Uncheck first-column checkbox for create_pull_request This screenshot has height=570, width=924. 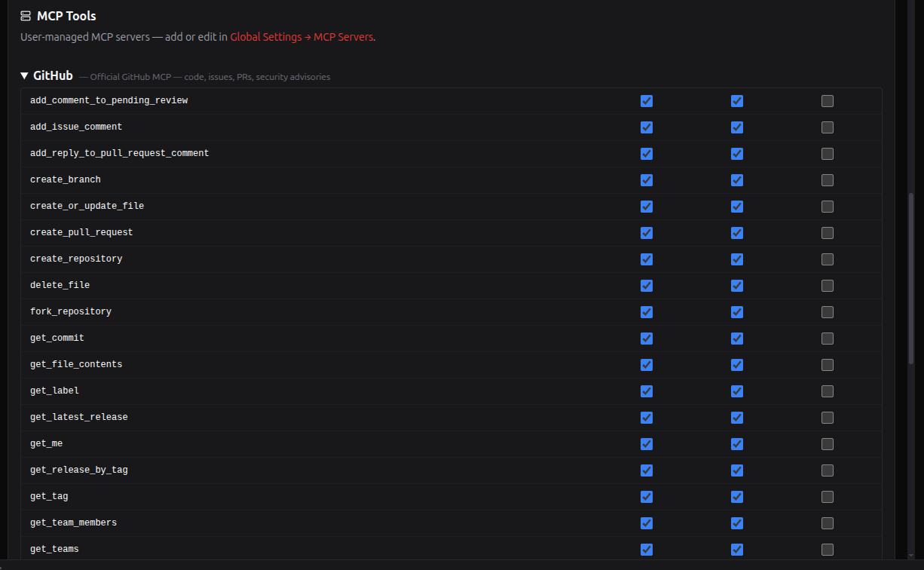point(647,233)
